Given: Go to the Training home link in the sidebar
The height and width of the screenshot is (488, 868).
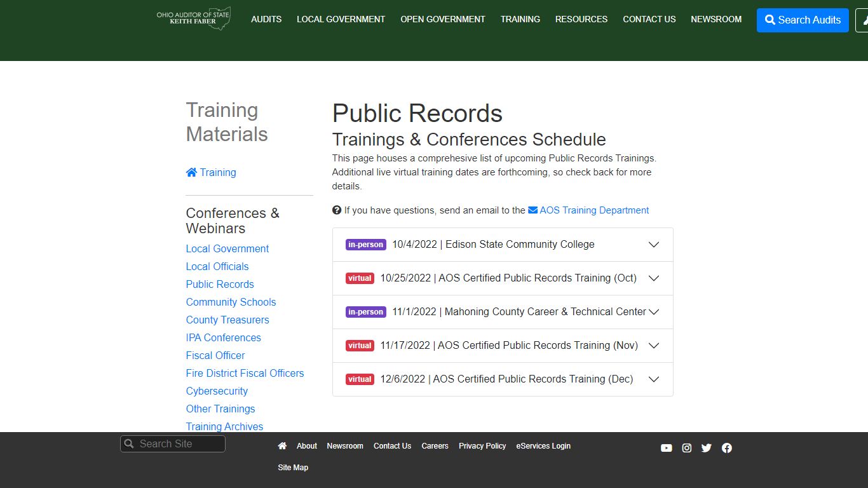Looking at the screenshot, I should pos(211,172).
